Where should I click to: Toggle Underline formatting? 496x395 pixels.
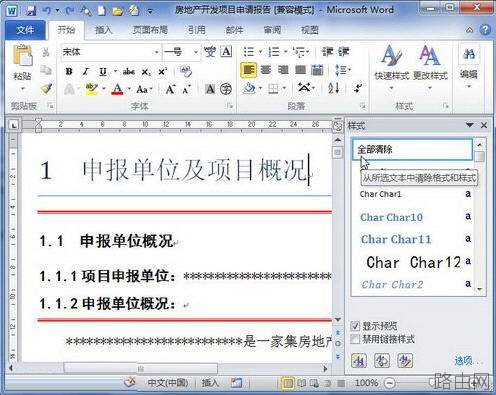(x=103, y=71)
